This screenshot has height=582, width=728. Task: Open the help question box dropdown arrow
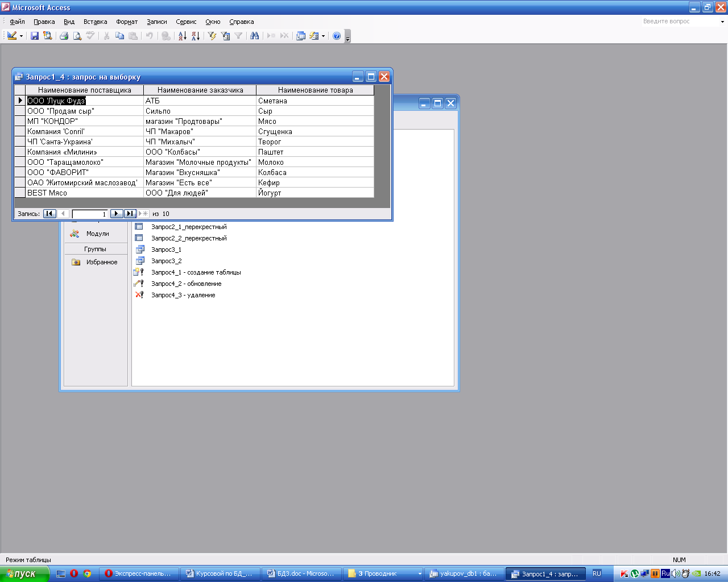coord(722,22)
